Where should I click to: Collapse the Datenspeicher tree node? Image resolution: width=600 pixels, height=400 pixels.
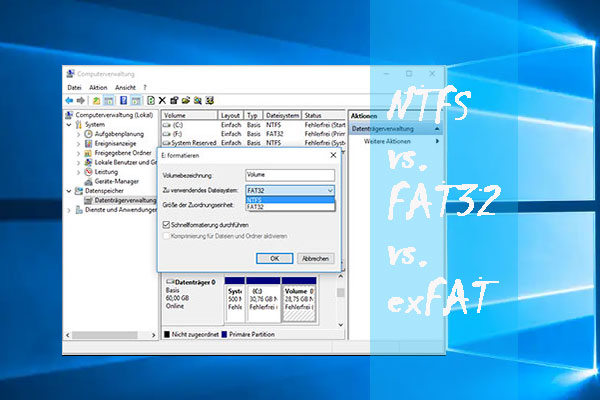pyautogui.click(x=70, y=189)
